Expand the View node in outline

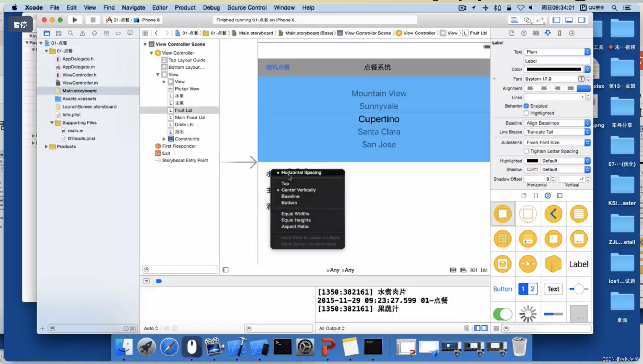coord(164,82)
